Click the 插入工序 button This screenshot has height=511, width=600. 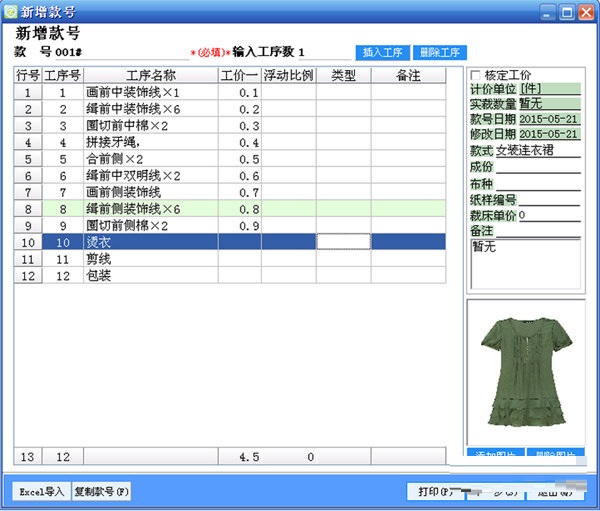click(x=383, y=52)
